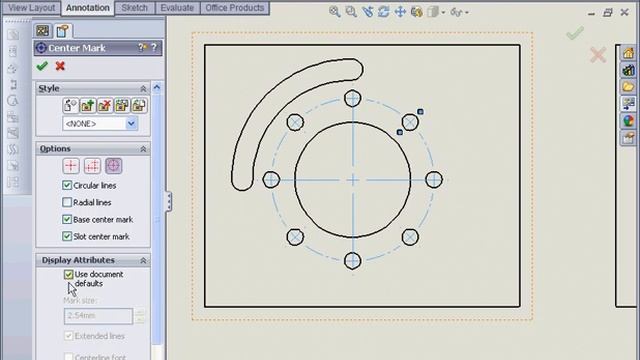Switch to the FeatureManager tree tab
640x360 pixels.
click(43, 31)
